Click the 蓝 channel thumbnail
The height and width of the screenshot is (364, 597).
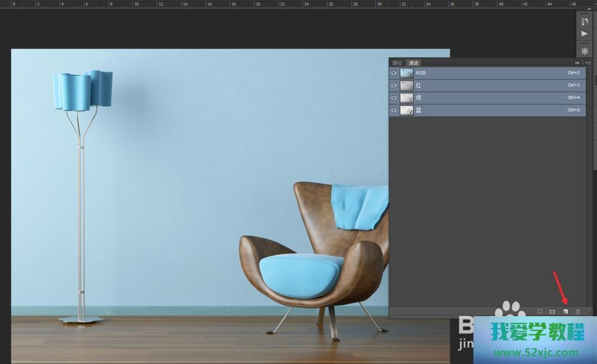(407, 110)
